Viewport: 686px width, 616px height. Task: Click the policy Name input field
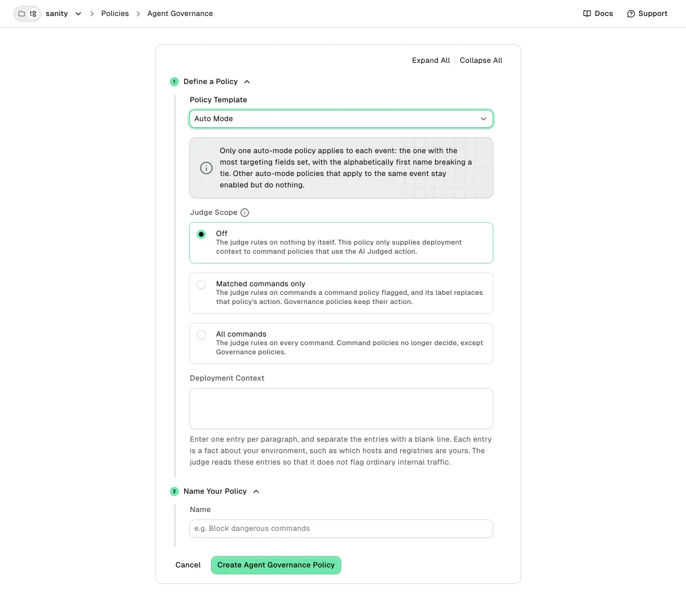point(341,529)
